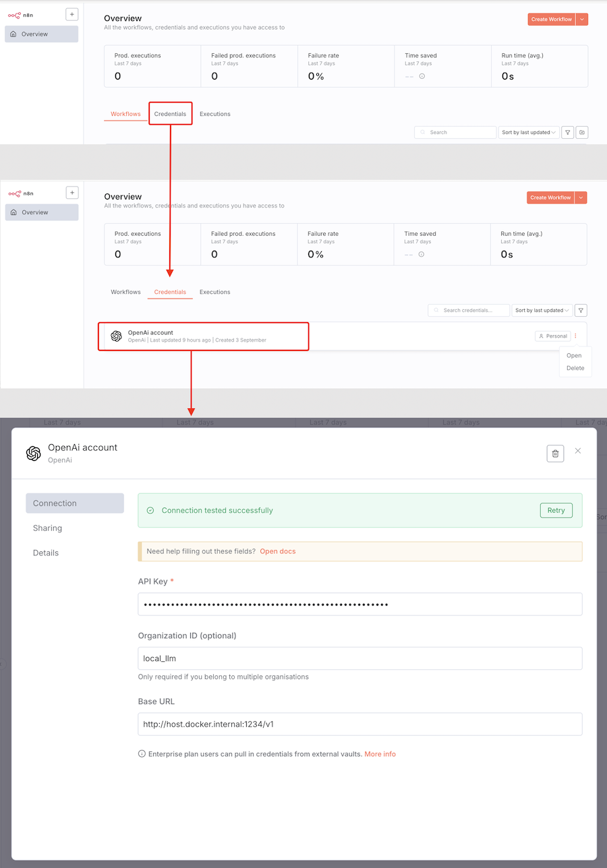
Task: Click the Personal badge on OpenAi account row
Action: [553, 336]
